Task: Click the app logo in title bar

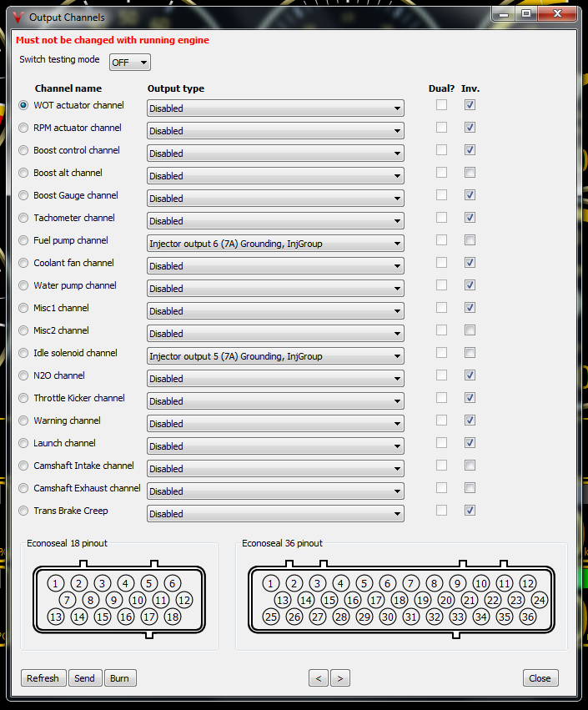Action: [x=17, y=17]
